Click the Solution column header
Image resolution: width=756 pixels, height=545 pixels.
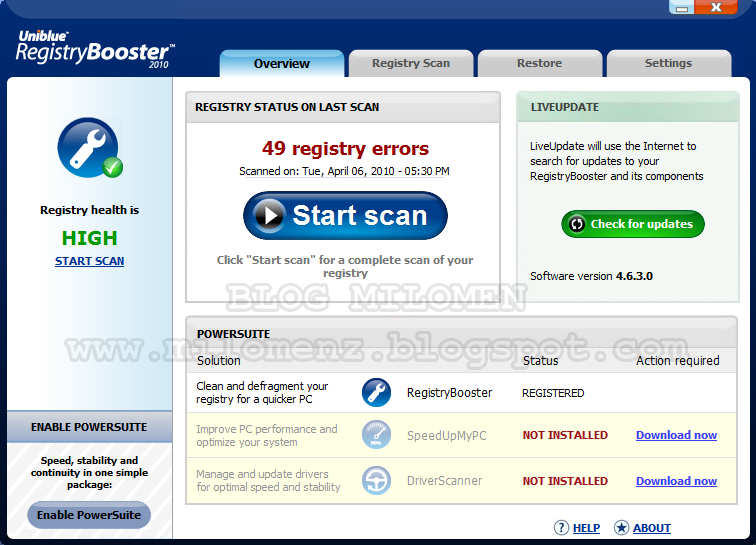[218, 361]
